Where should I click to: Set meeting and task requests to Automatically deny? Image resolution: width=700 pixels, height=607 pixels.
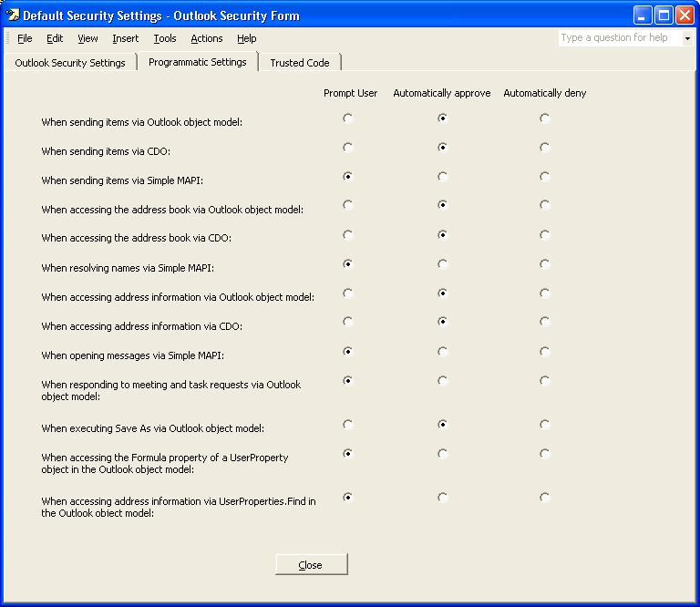544,381
